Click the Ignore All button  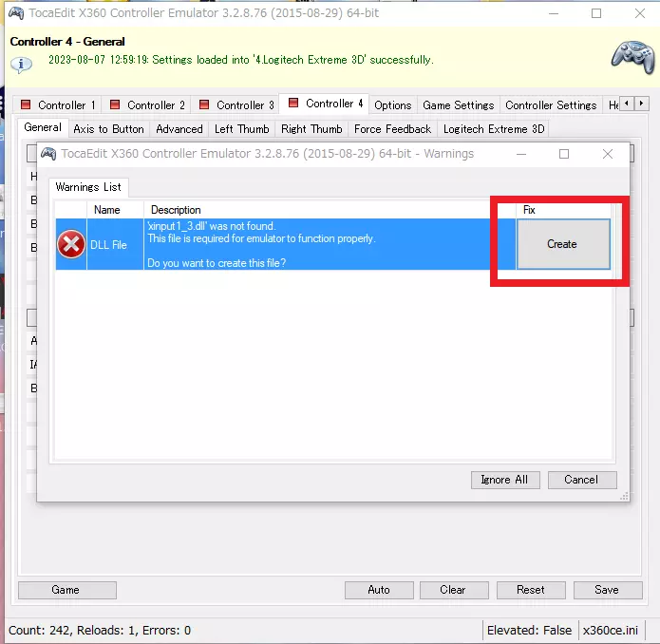pos(505,480)
